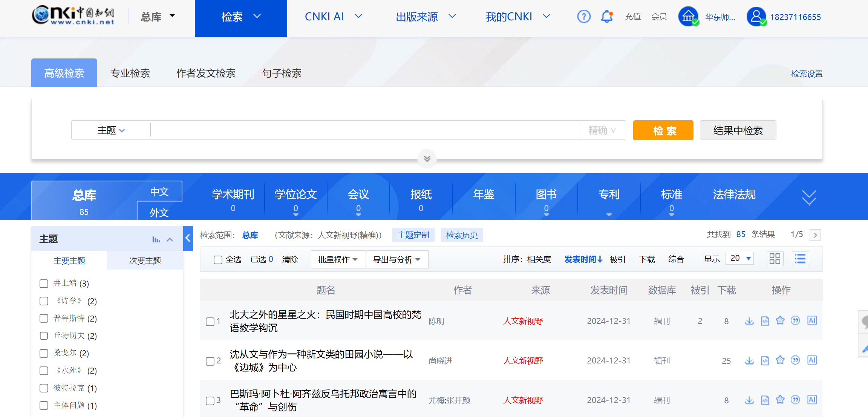Select checkbox for result number 2
Viewport: 868px width, 417px height.
[210, 361]
